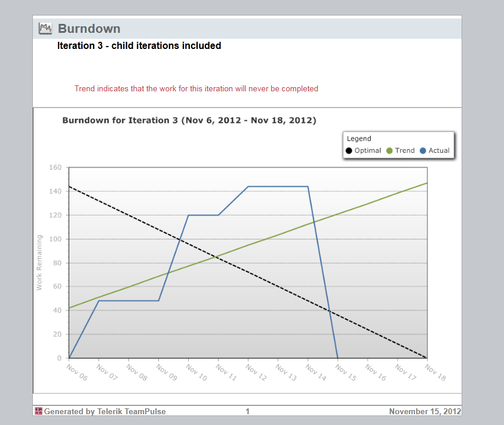The height and width of the screenshot is (425, 504).
Task: Click the Telerik TeamPulse logo icon in footer
Action: 39,411
